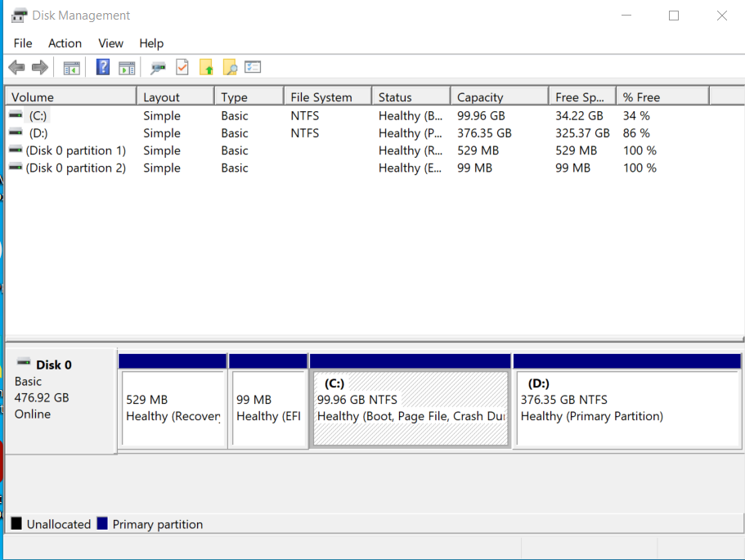The width and height of the screenshot is (745, 560).
Task: Select Disk 0 partition 1 in the volume list
Action: [x=75, y=150]
